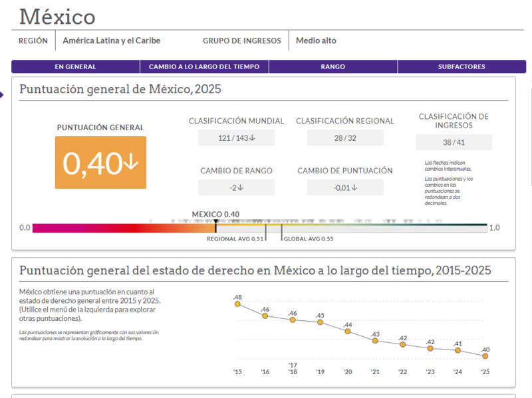Select the RANGO tab
The width and height of the screenshot is (532, 398).
(x=333, y=67)
